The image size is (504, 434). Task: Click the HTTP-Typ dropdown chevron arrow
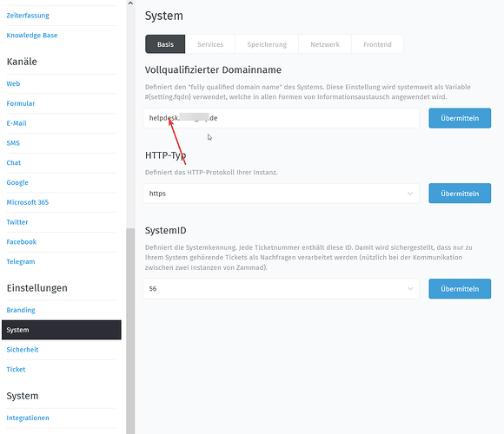tap(410, 194)
